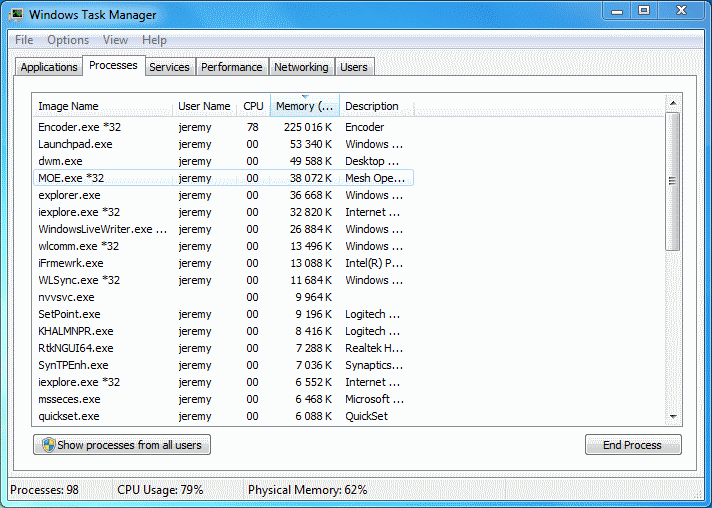This screenshot has width=712, height=508.
Task: Click the scrollbar up arrow
Action: click(x=673, y=103)
